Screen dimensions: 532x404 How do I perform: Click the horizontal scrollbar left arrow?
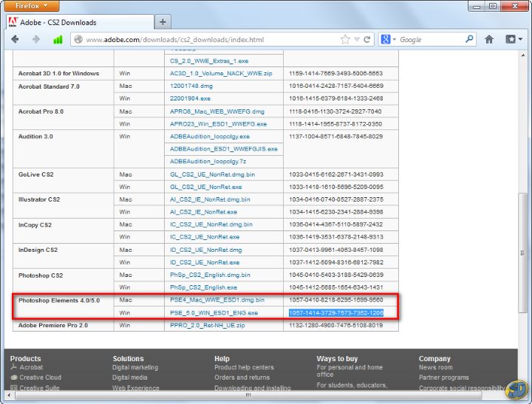[9, 396]
